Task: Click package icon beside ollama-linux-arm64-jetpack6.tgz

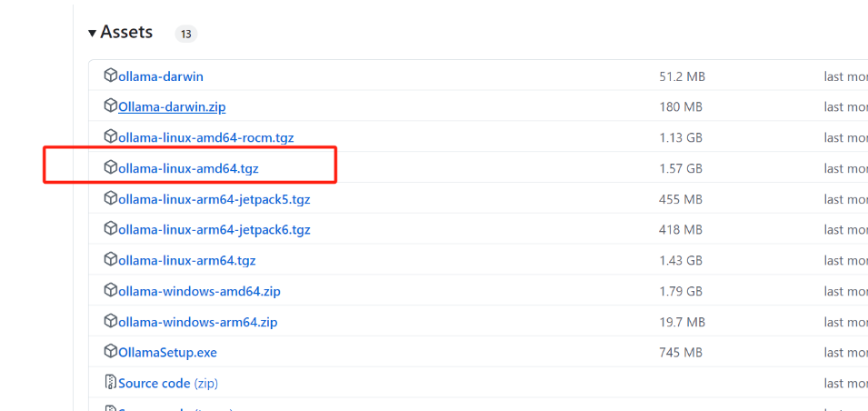Action: pos(111,227)
